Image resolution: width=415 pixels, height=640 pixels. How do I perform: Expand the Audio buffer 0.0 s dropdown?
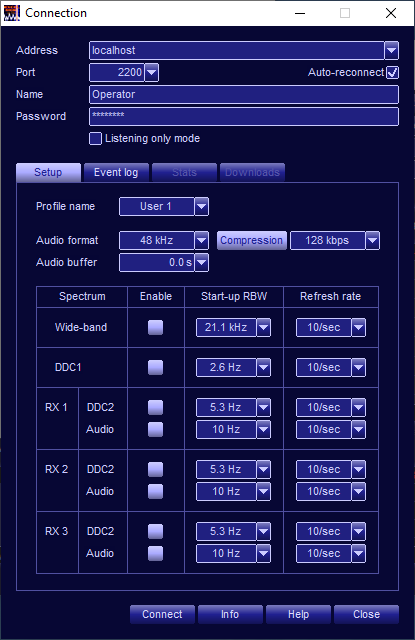pyautogui.click(x=202, y=262)
